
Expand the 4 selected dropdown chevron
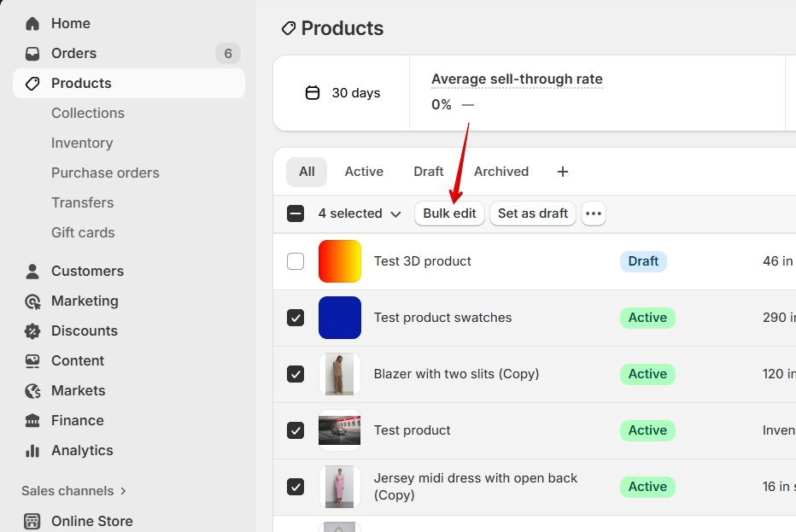395,214
